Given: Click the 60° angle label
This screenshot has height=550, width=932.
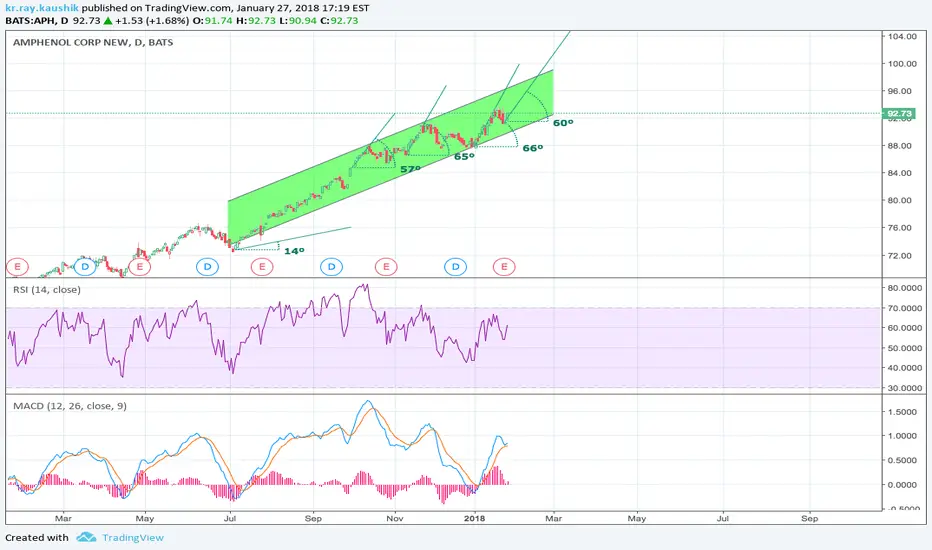Looking at the screenshot, I should [x=563, y=123].
